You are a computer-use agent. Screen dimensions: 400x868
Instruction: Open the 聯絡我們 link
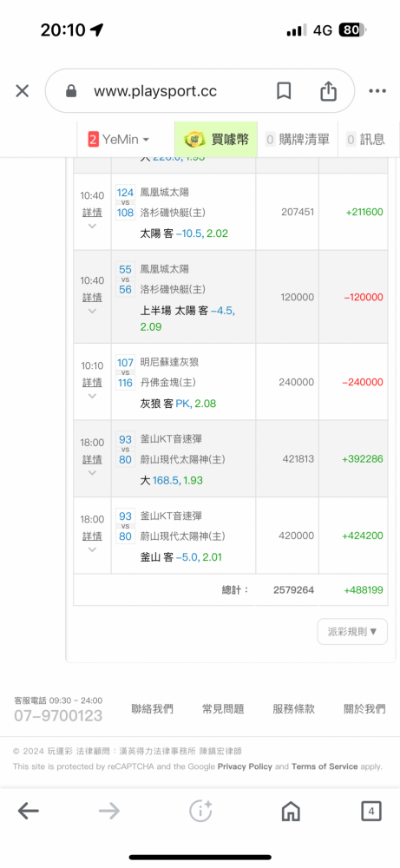click(152, 708)
